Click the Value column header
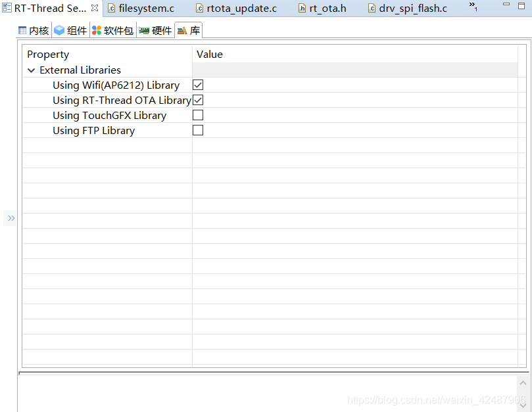Viewport: 532px width, 412px height. tap(210, 55)
